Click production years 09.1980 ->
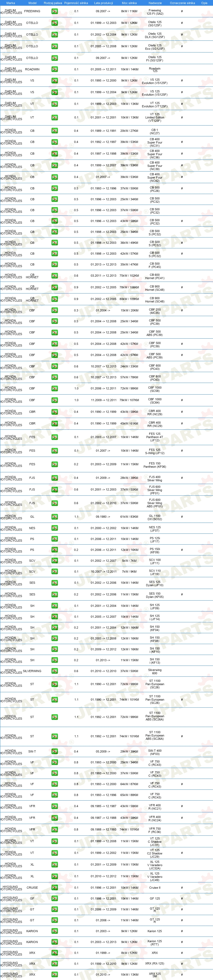The height and width of the screenshot is (980, 213). click(103, 517)
